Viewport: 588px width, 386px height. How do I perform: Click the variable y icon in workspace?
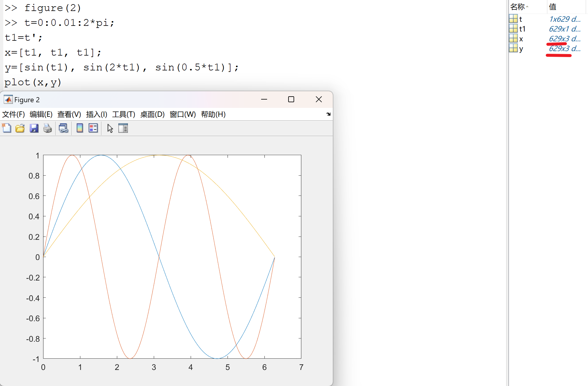(x=513, y=48)
